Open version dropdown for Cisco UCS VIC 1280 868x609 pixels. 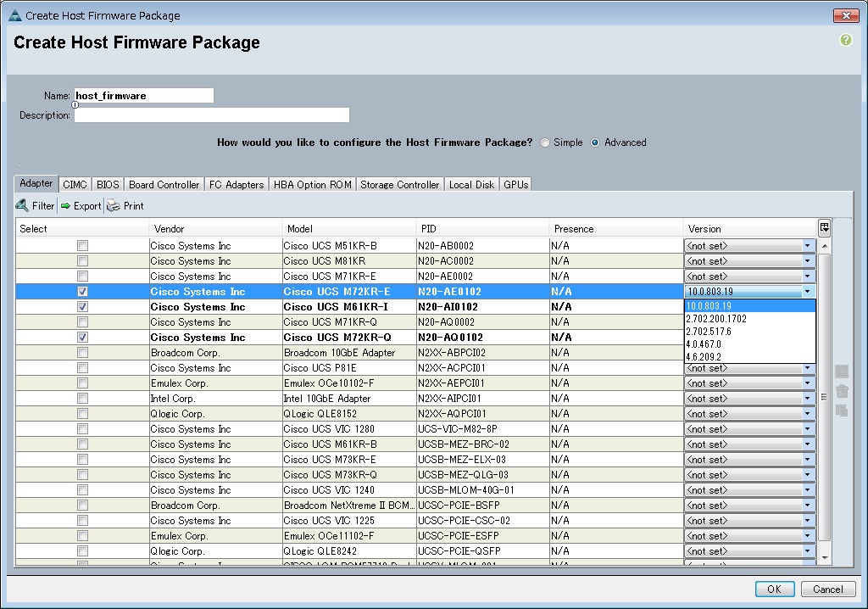click(807, 429)
